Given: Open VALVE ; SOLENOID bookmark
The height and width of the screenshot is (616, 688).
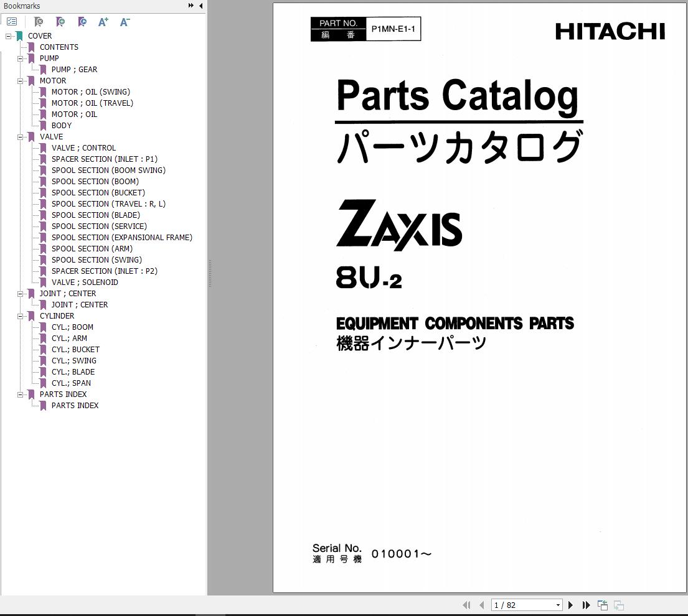Looking at the screenshot, I should tap(85, 282).
